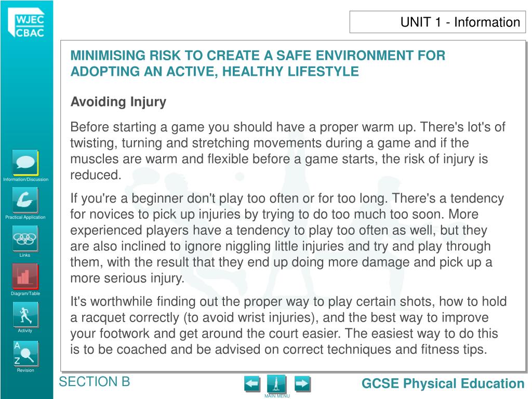Screen dimensions: 532x399
Task: Go back with the left arrow button
Action: tap(252, 384)
